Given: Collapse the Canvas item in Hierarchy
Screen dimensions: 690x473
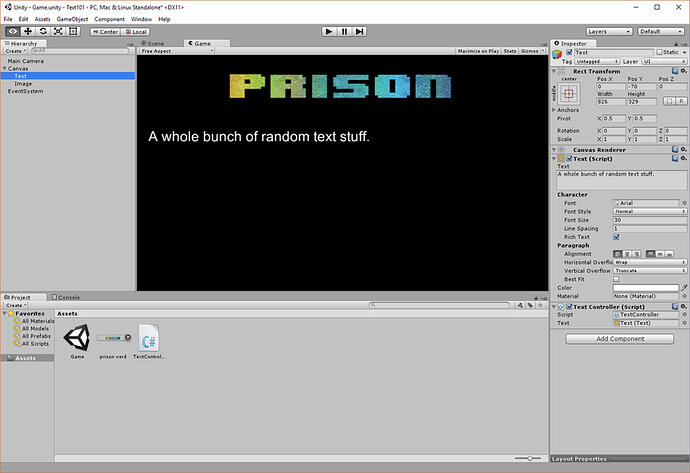Looking at the screenshot, I should click(4, 69).
